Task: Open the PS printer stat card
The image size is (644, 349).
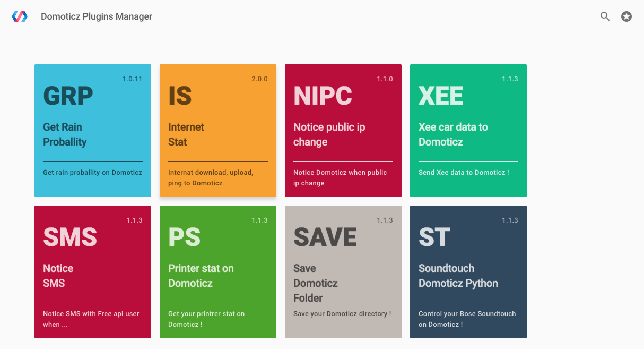Action: pyautogui.click(x=218, y=272)
